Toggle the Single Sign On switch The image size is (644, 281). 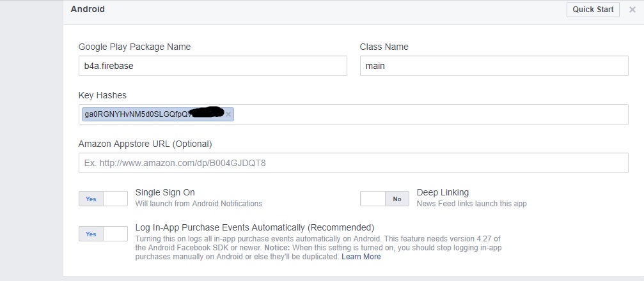pos(103,199)
